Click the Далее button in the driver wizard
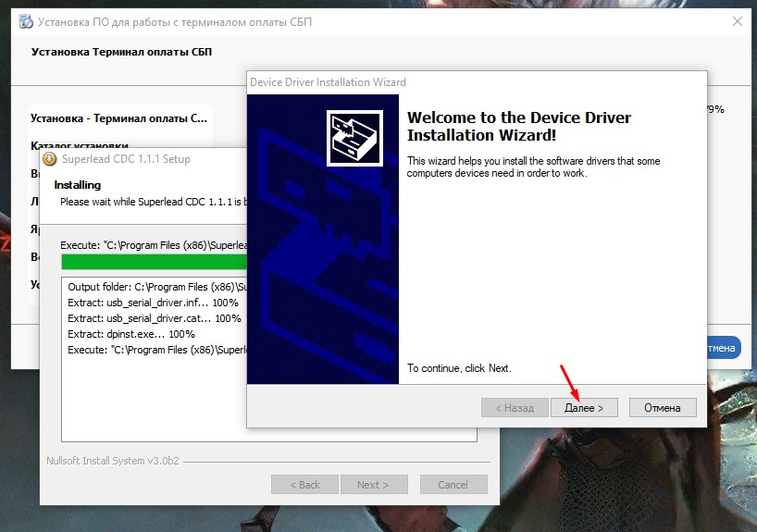 [x=584, y=407]
